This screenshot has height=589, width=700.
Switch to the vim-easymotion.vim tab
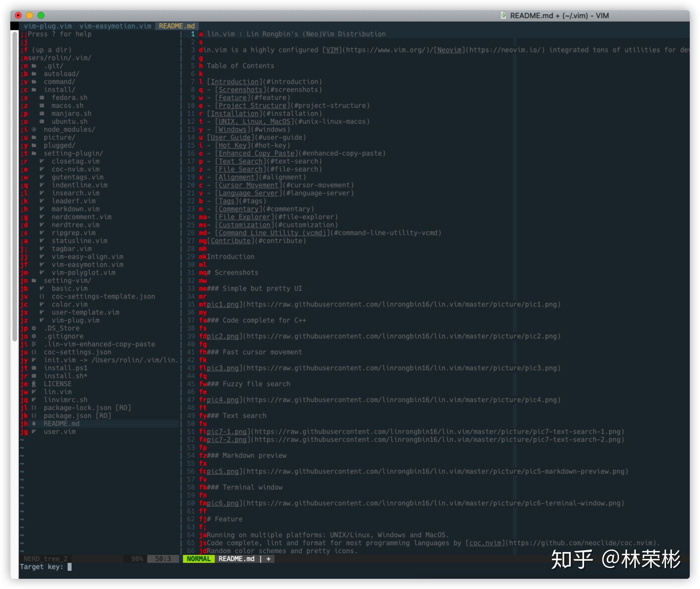coord(115,26)
